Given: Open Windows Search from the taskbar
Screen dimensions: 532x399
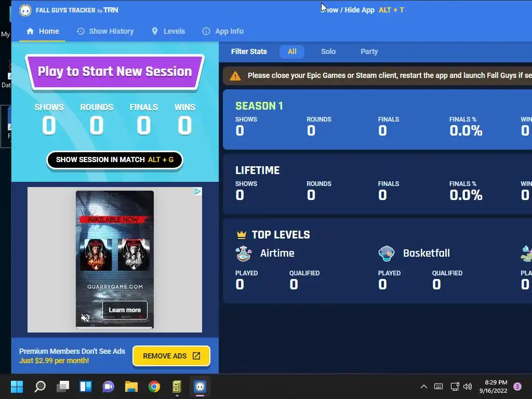Looking at the screenshot, I should pyautogui.click(x=40, y=387).
